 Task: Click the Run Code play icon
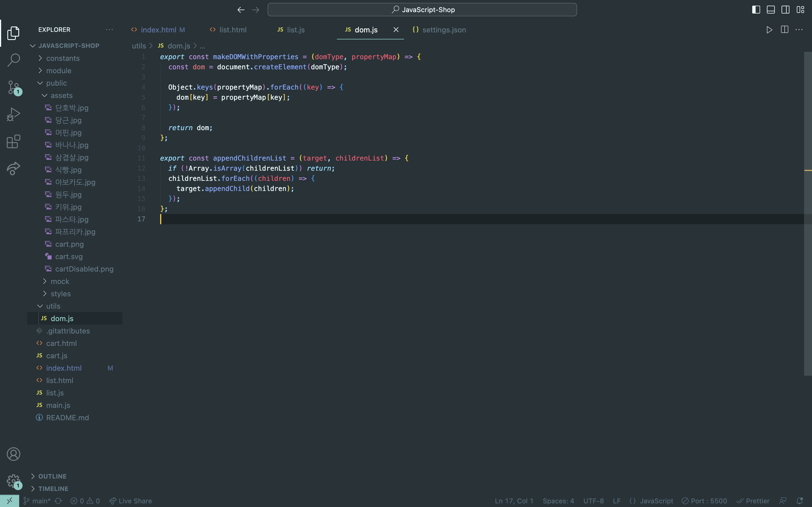(x=769, y=30)
